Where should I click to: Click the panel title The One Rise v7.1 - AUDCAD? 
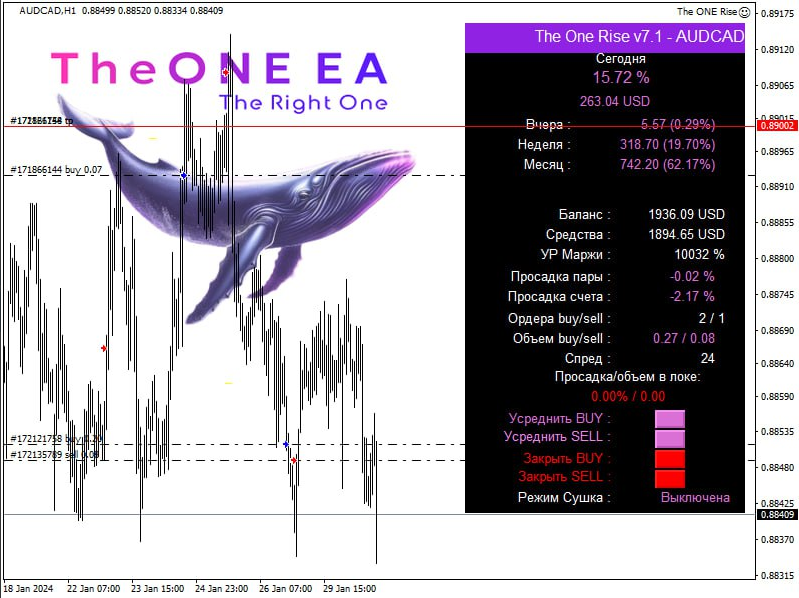[x=639, y=37]
